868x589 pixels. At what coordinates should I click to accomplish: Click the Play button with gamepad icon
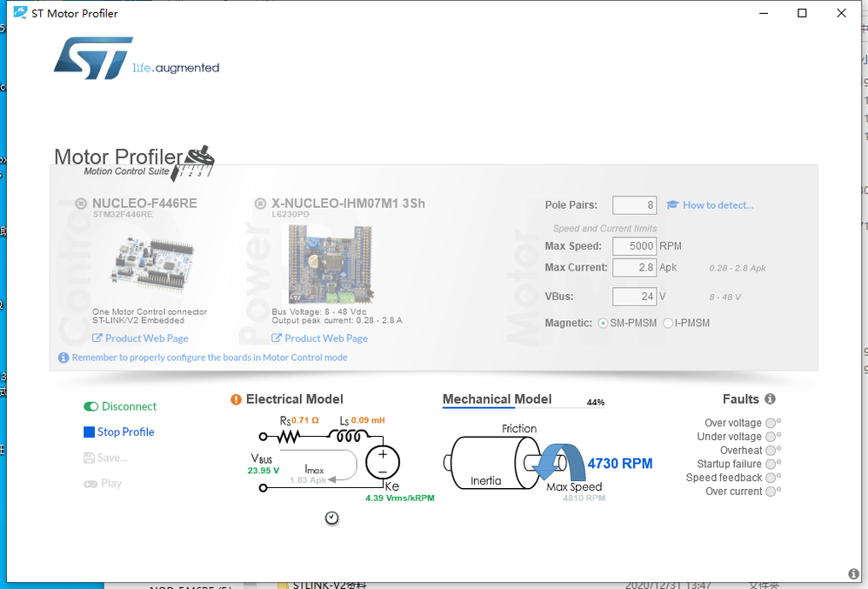click(x=103, y=484)
